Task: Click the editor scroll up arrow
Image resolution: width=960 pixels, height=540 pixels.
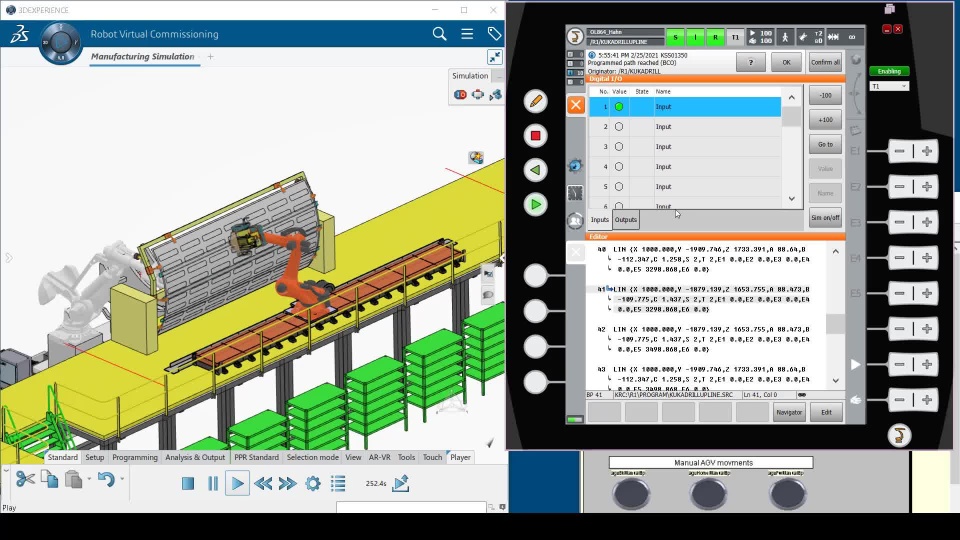Action: tap(836, 252)
